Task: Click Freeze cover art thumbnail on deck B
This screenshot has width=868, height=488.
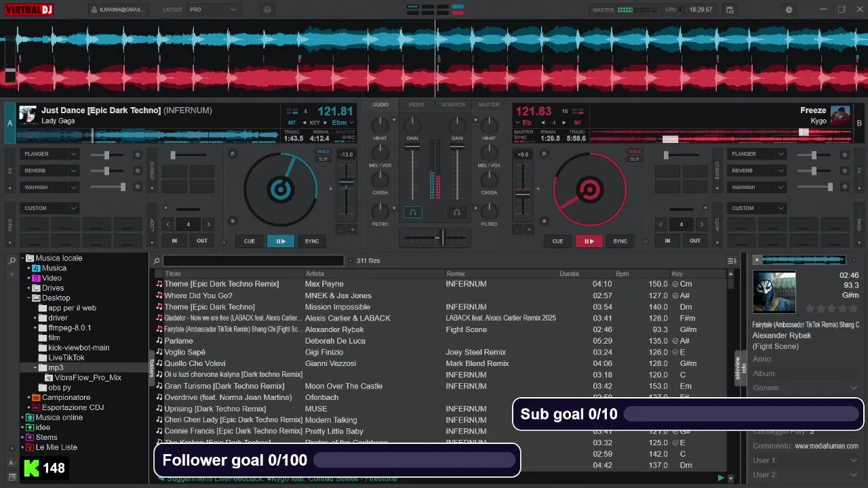Action: coord(840,115)
